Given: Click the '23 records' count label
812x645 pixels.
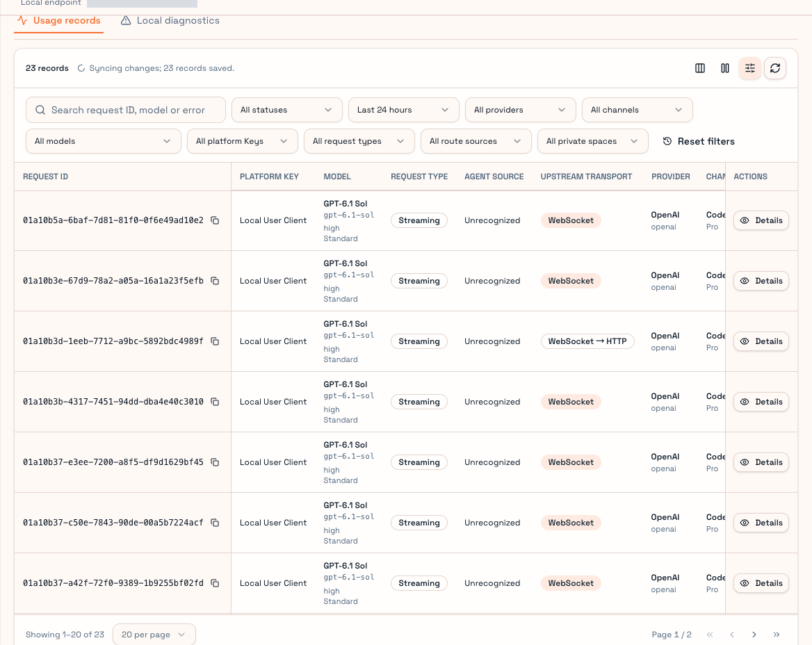Looking at the screenshot, I should (x=47, y=68).
